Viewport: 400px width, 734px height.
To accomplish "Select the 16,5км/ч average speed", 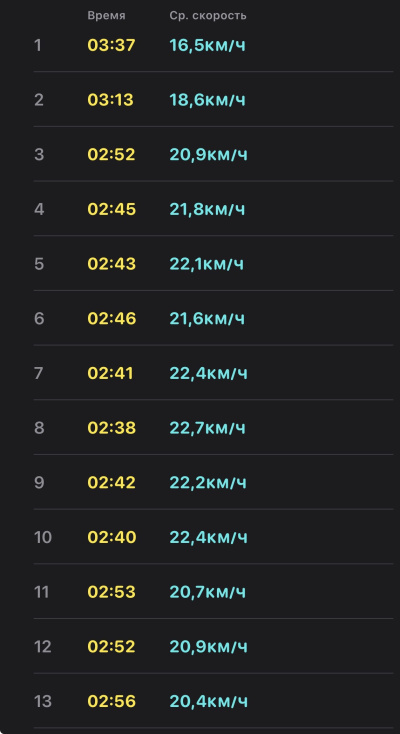I will pyautogui.click(x=207, y=45).
